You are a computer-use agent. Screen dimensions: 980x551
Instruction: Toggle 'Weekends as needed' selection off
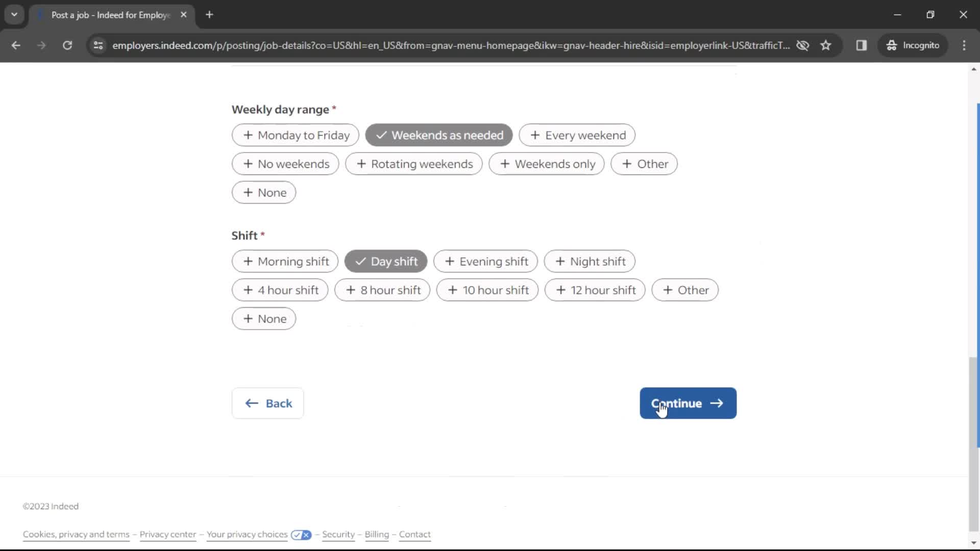click(438, 135)
